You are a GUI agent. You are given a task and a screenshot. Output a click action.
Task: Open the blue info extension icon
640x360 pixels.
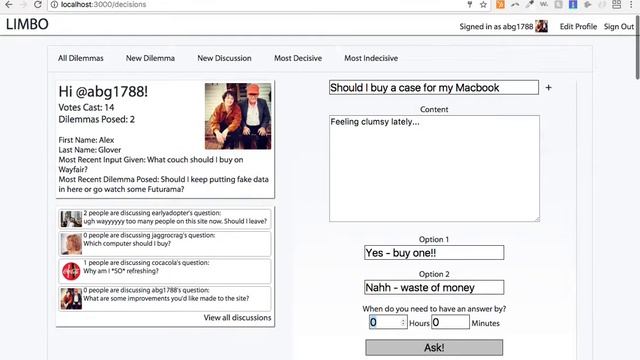pos(573,4)
